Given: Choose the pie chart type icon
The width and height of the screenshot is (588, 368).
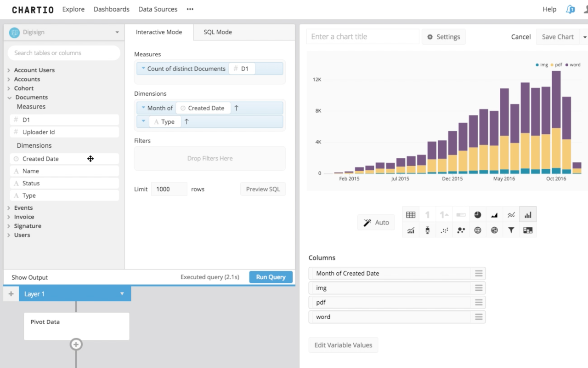Looking at the screenshot, I should tap(478, 215).
